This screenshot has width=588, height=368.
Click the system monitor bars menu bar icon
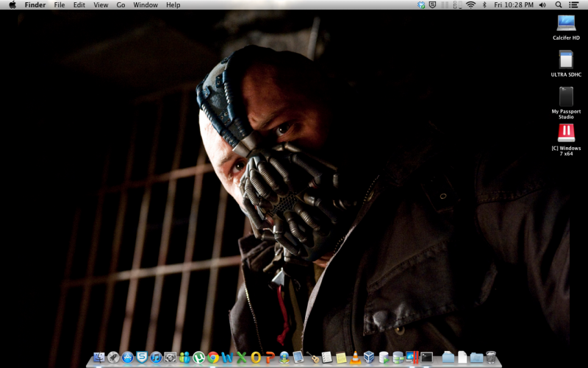point(457,5)
